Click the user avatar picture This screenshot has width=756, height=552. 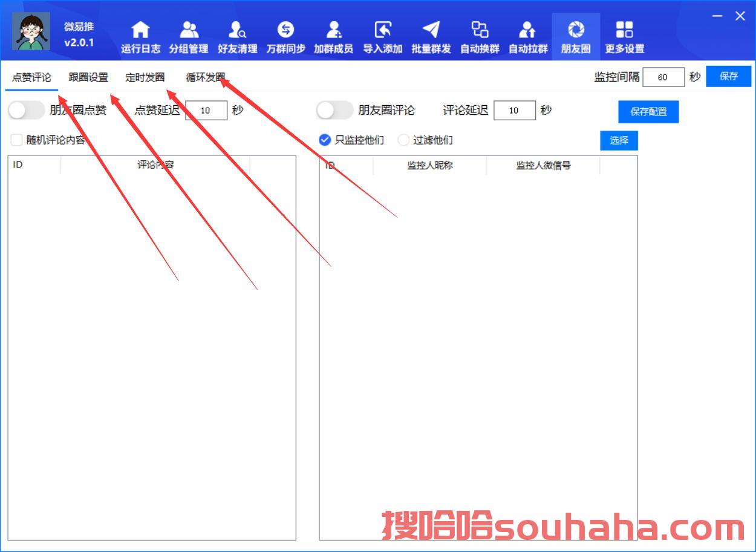coord(31,31)
